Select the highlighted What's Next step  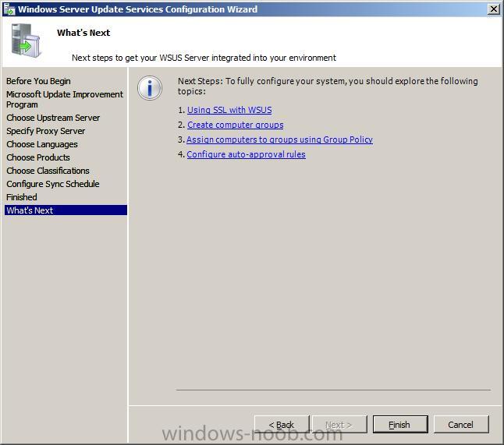click(66, 210)
